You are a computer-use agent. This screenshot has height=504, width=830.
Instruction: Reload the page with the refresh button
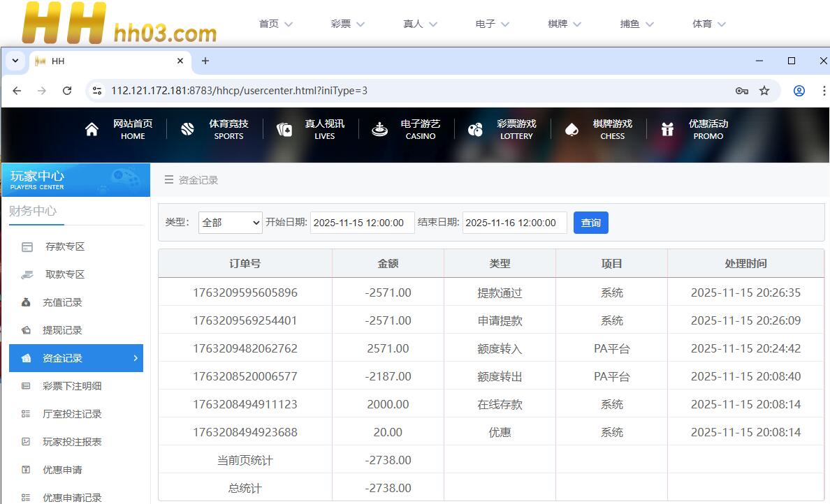click(67, 91)
